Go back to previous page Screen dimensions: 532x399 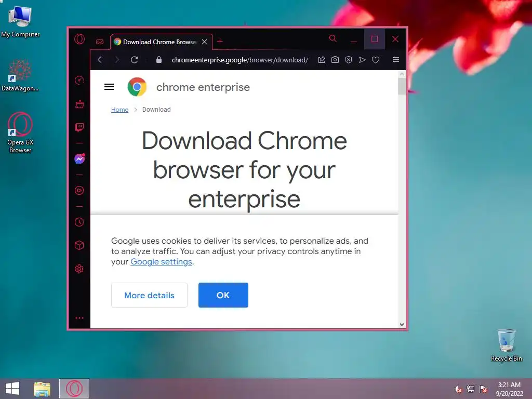[100, 60]
